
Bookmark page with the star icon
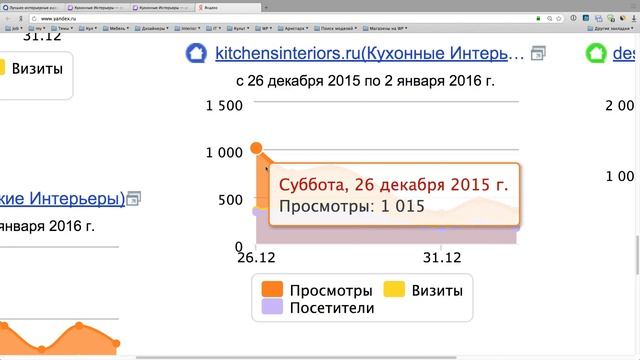(559, 19)
